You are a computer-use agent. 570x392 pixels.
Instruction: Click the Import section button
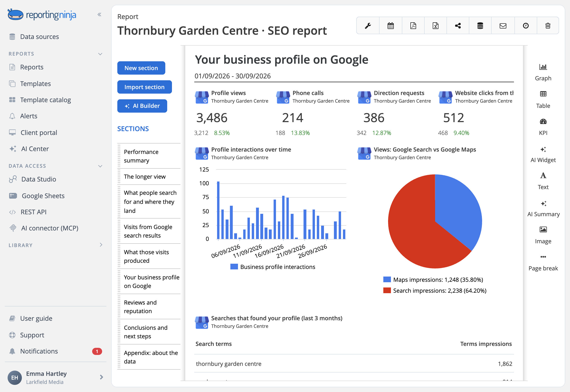click(x=144, y=87)
